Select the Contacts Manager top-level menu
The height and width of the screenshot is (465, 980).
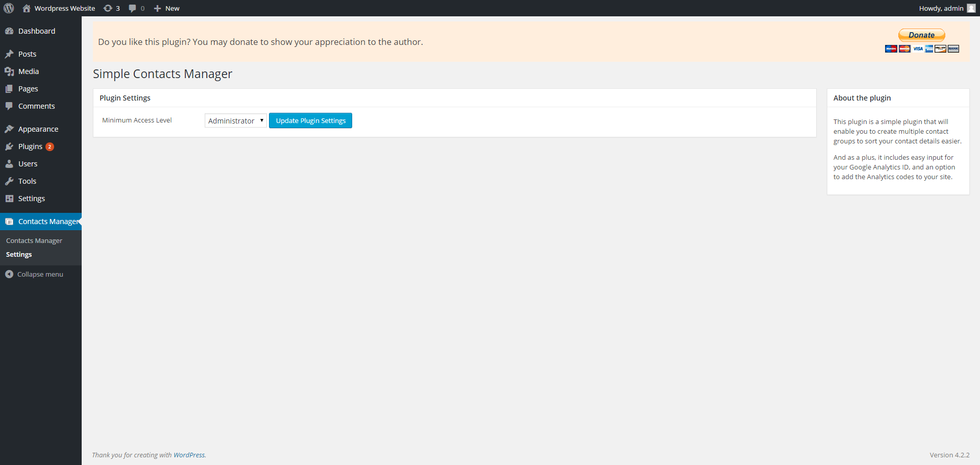(x=41, y=222)
